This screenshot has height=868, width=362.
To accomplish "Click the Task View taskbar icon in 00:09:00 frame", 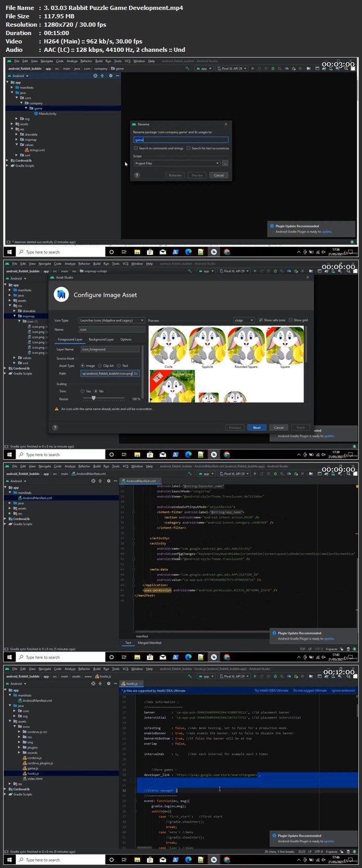I will 124,657.
